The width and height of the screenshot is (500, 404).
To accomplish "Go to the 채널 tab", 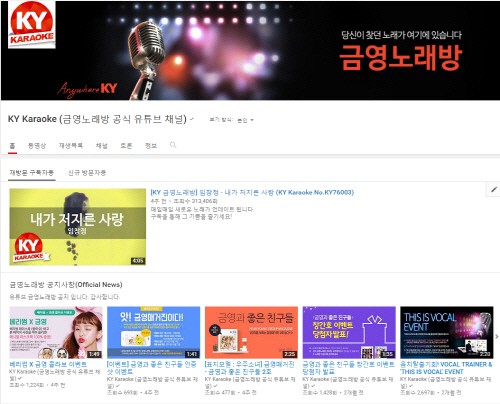I will pos(102,146).
